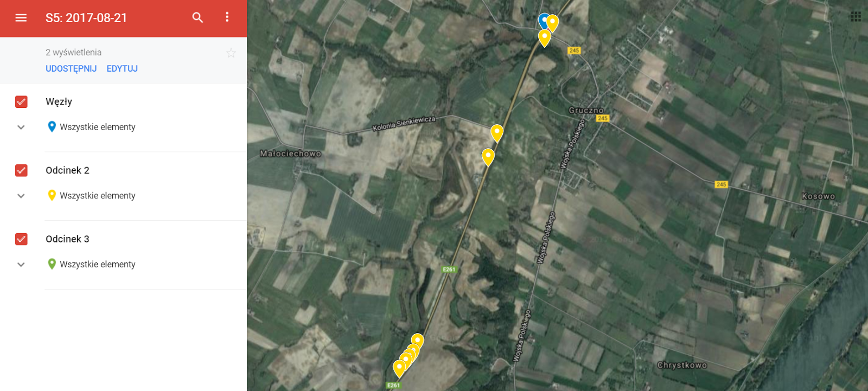This screenshot has width=868, height=391.
Task: Click the UDOSTĘPNIJ share link
Action: (x=71, y=69)
